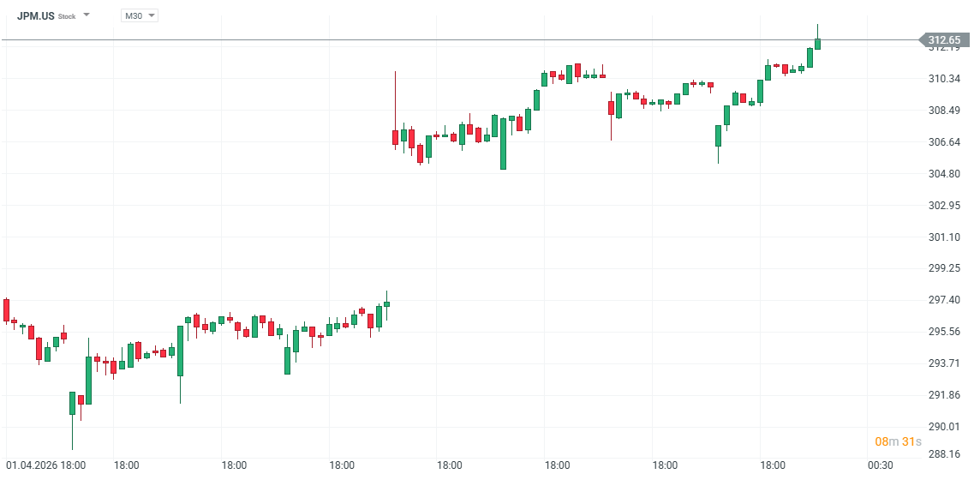
Task: Click the 308.49 price axis label
Action: 943,111
